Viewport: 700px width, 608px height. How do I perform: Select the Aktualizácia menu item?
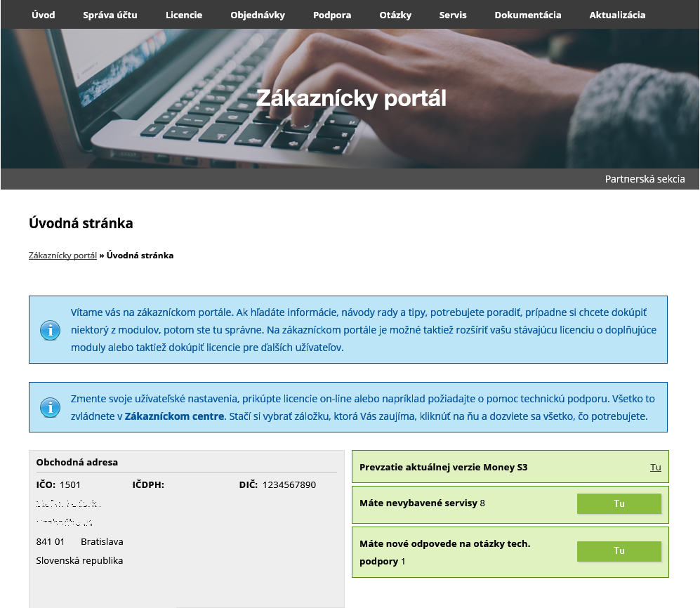(617, 15)
